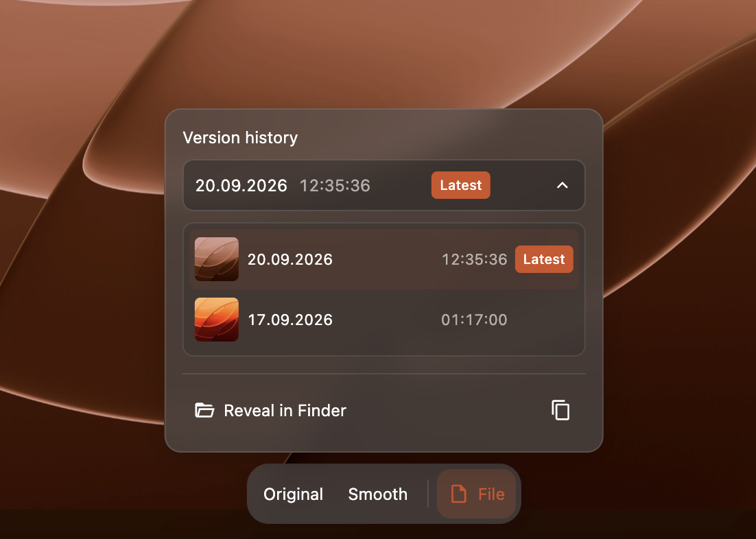Click the File tab label
This screenshot has width=756, height=539.
491,494
